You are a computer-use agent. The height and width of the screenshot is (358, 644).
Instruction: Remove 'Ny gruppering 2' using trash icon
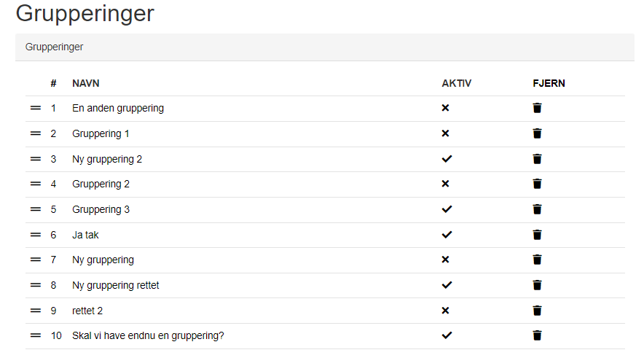click(537, 159)
